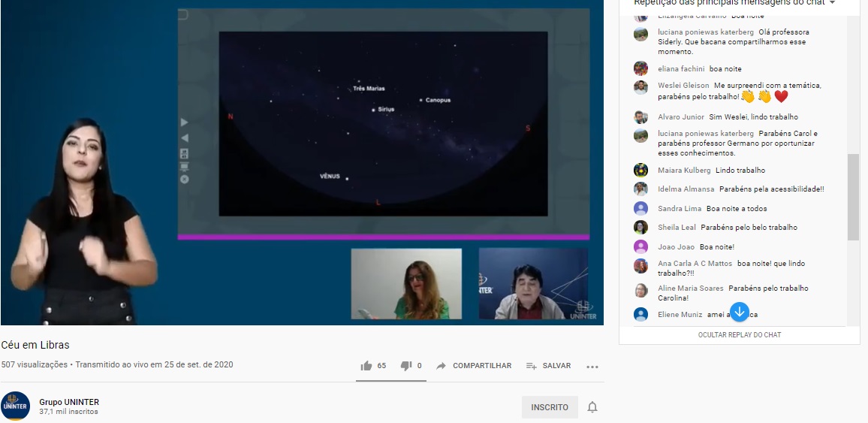The width and height of the screenshot is (868, 423).
Task: Open the three-dot more actions menu
Action: point(592,367)
